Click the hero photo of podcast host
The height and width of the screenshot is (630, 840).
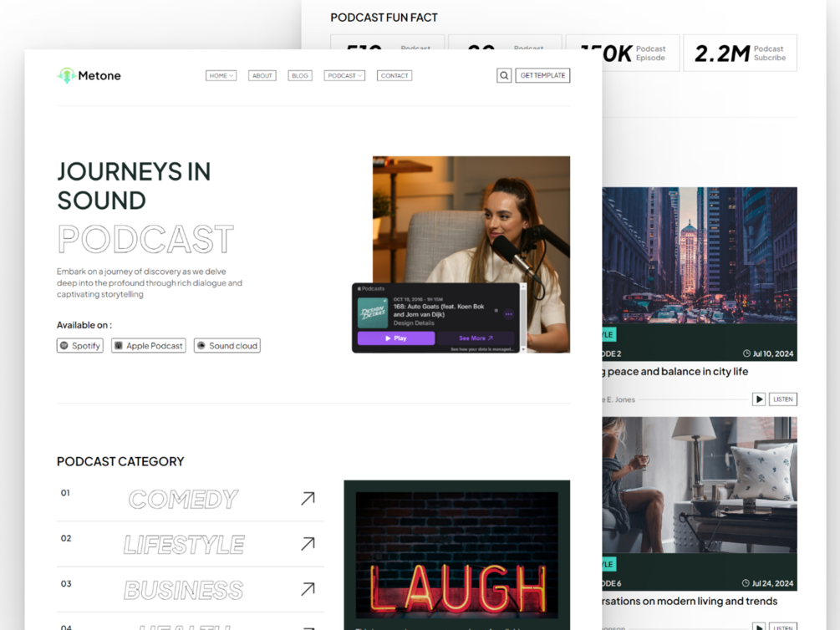click(x=471, y=220)
